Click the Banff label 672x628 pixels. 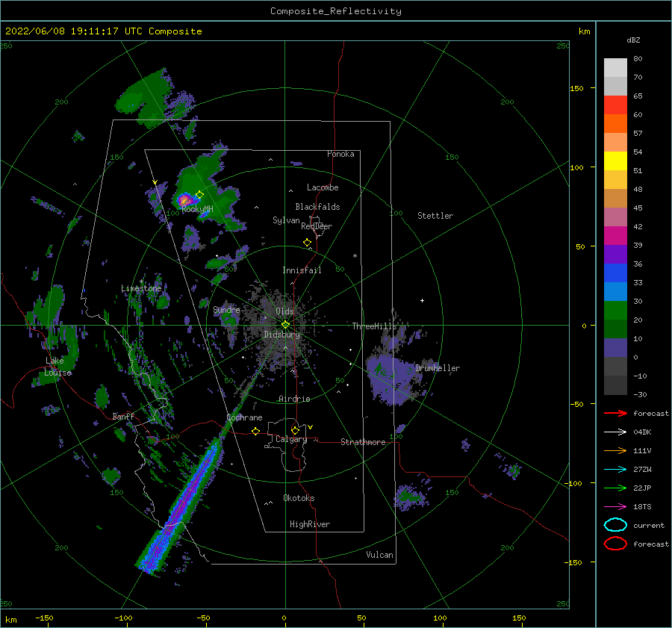tap(123, 416)
